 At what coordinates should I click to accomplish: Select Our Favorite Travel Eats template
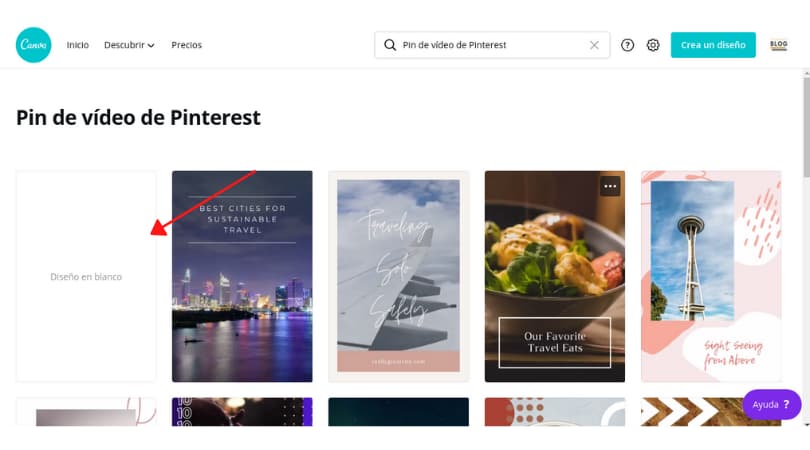coord(555,276)
